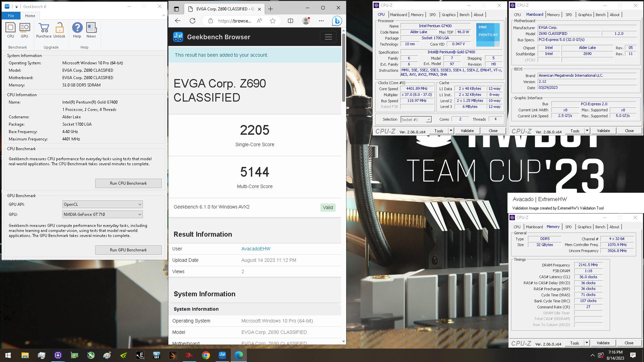644x362 pixels.
Task: Open NVIDIA app icon on taskbar
Action: (x=124, y=355)
